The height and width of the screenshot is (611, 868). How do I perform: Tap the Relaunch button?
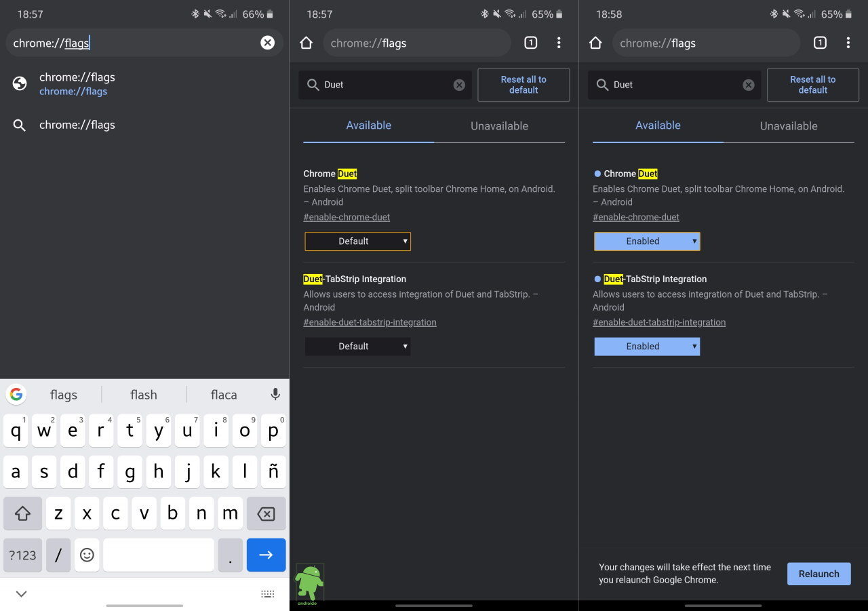(x=818, y=574)
